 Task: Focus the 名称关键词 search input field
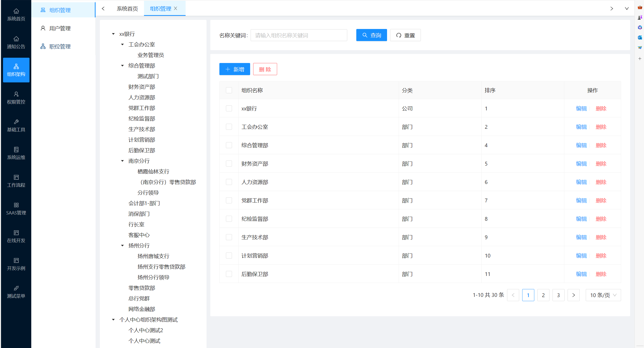(299, 35)
